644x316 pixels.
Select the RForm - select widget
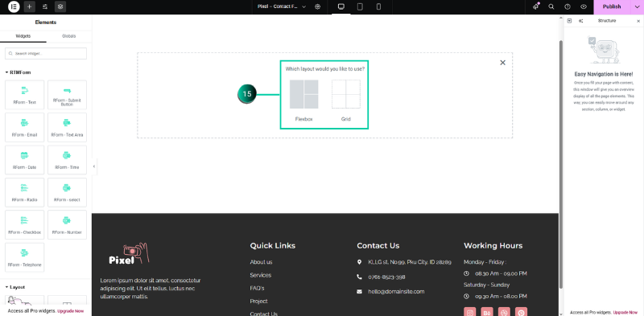click(x=67, y=192)
